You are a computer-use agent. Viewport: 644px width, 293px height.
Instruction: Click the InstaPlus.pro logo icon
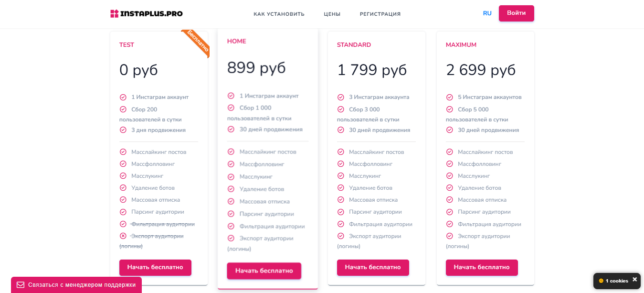[114, 14]
